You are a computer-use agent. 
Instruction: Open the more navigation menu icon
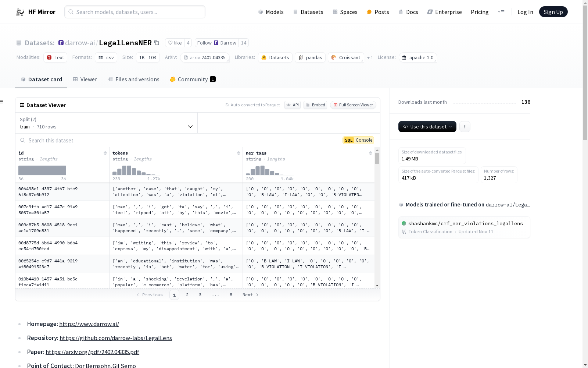[501, 12]
